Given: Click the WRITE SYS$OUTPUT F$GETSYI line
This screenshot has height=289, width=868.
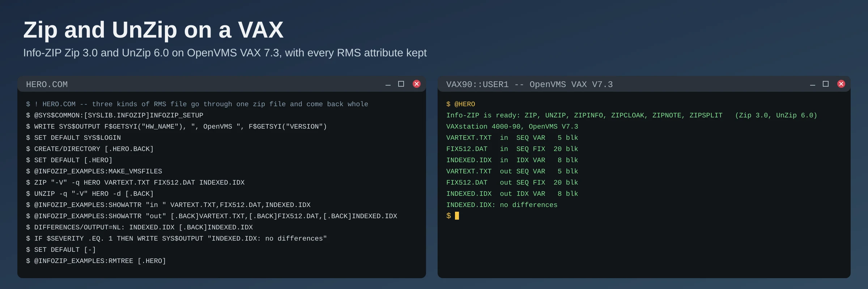Looking at the screenshot, I should [x=176, y=126].
